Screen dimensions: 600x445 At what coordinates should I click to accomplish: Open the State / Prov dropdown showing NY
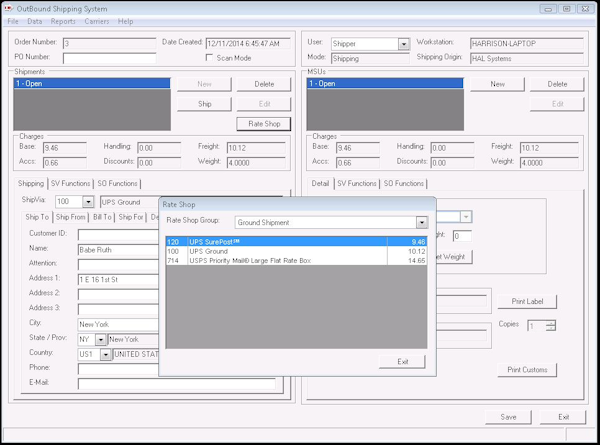pyautogui.click(x=100, y=339)
